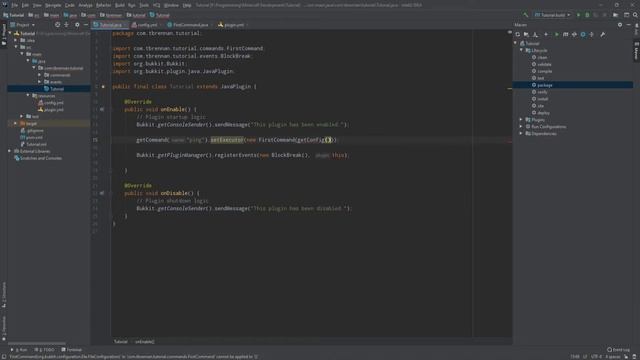
Task: Open the Navigate menu
Action: 53,5
